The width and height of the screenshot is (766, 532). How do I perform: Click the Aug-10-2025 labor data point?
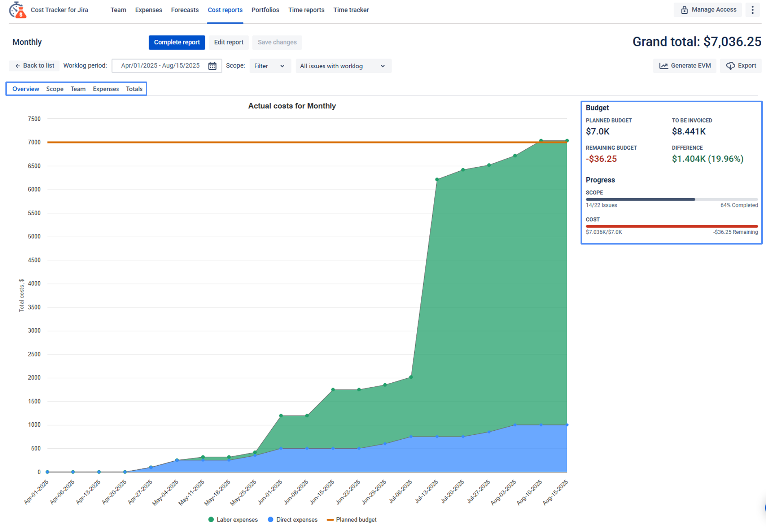(541, 141)
